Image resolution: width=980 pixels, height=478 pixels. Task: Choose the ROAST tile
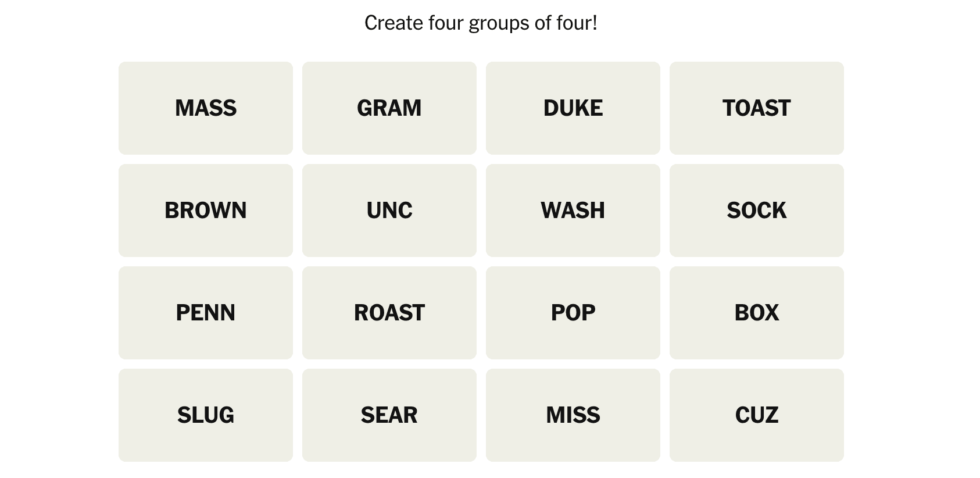(x=389, y=313)
